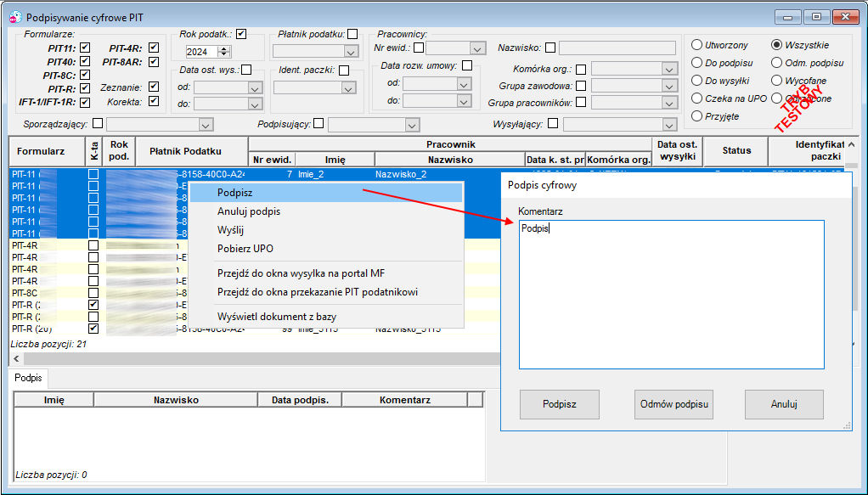Open the Nr ewid. dropdown
Viewport: 868px width, 495px height.
pos(477,48)
